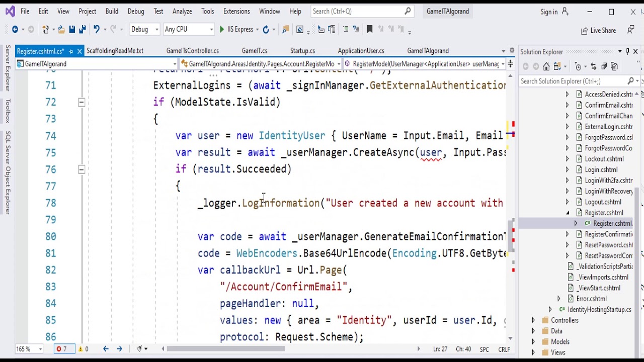
Task: Undo the last edit with the Undo arrow
Action: tap(96, 30)
